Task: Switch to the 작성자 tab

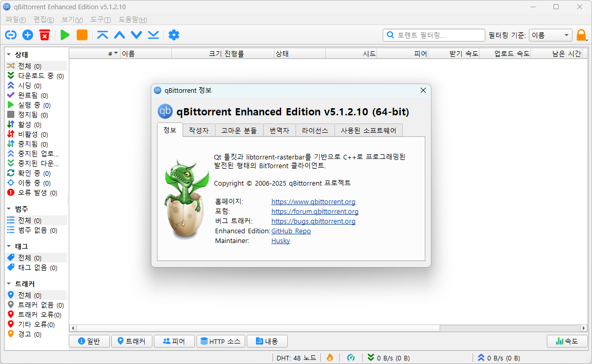Action: click(x=199, y=130)
